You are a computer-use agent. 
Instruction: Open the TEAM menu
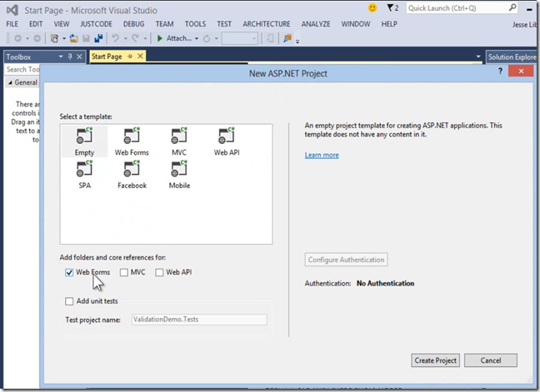(x=164, y=24)
